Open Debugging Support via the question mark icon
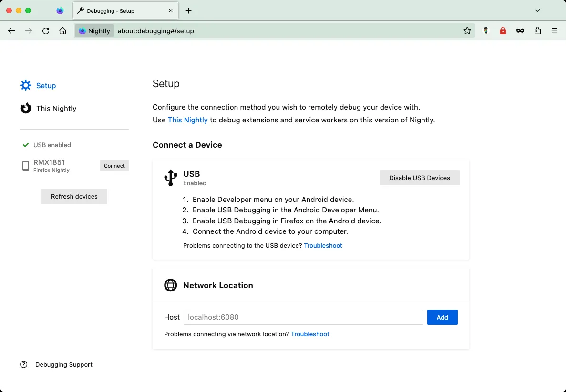This screenshot has height=392, width=566. (23, 364)
